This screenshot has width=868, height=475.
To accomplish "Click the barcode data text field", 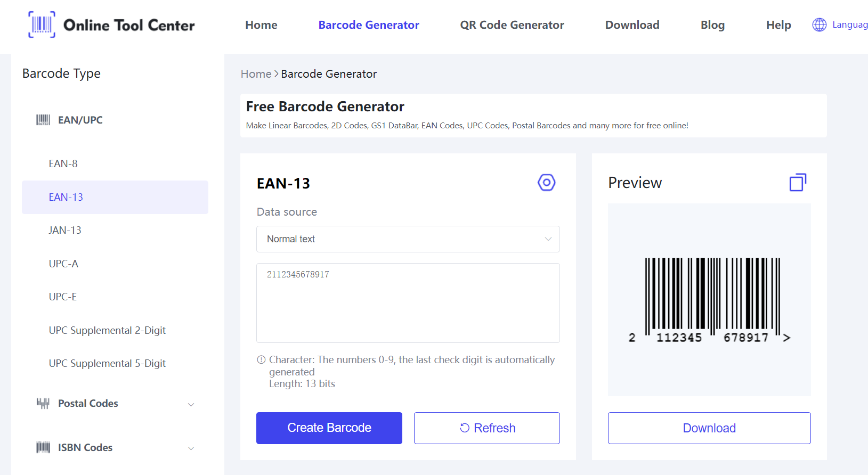I will [x=408, y=302].
